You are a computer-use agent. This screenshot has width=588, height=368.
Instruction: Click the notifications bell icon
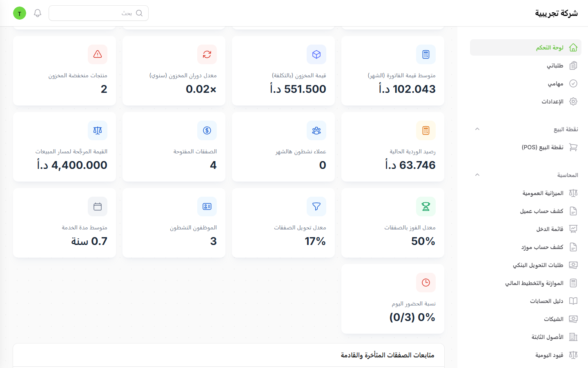[x=38, y=13]
